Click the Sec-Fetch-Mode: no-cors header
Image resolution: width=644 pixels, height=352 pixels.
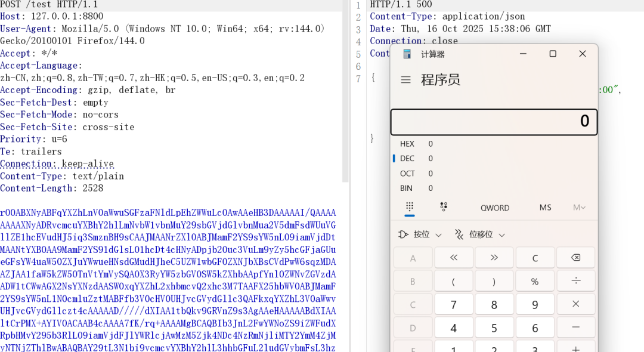point(60,115)
